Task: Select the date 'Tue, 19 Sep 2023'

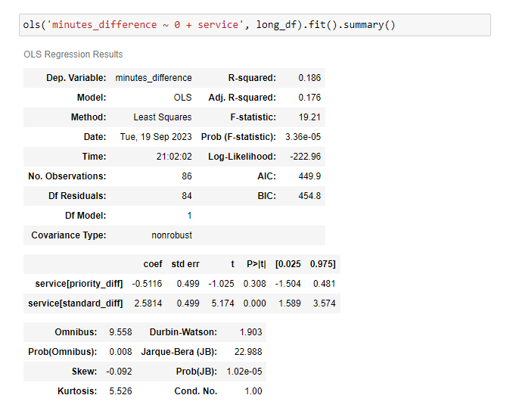Action: [x=156, y=137]
